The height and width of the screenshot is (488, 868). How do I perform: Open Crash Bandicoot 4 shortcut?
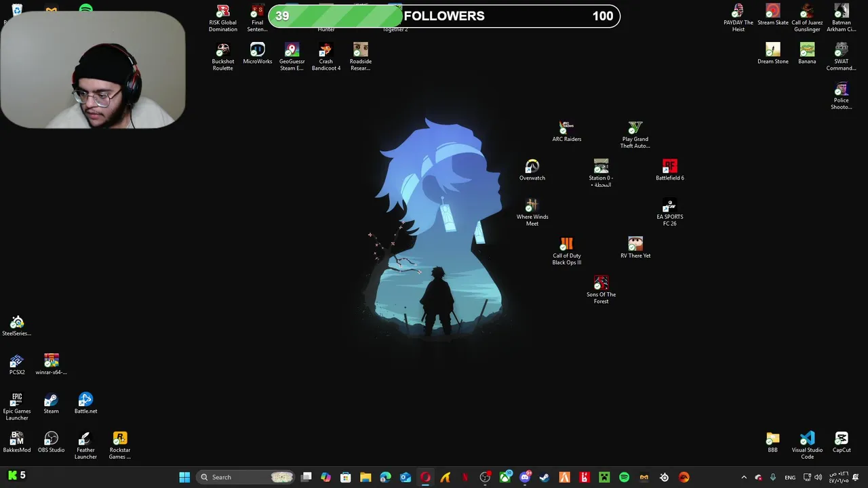(325, 57)
